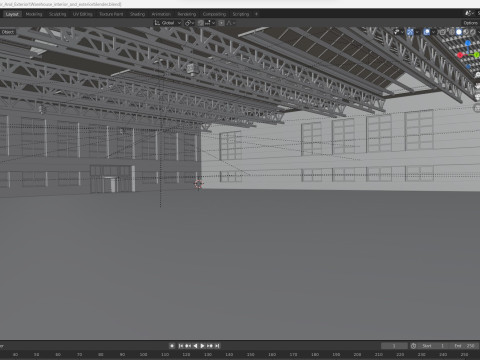
Task: Expand the gizmo options dropdown
Action: pos(417,32)
